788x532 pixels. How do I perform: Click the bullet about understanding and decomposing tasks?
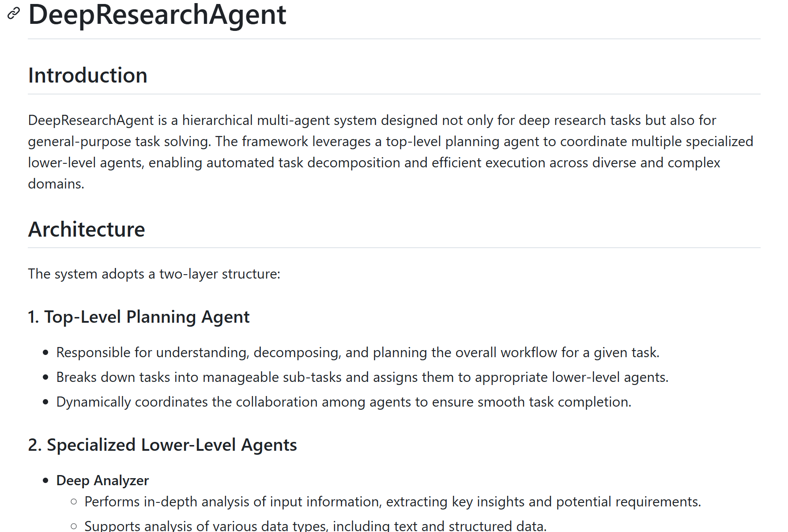(358, 353)
